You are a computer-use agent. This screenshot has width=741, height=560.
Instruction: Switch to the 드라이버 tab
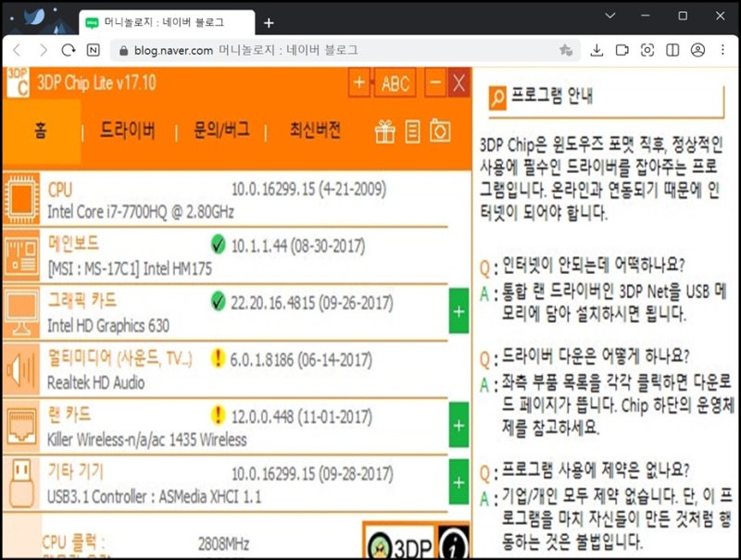click(x=130, y=131)
